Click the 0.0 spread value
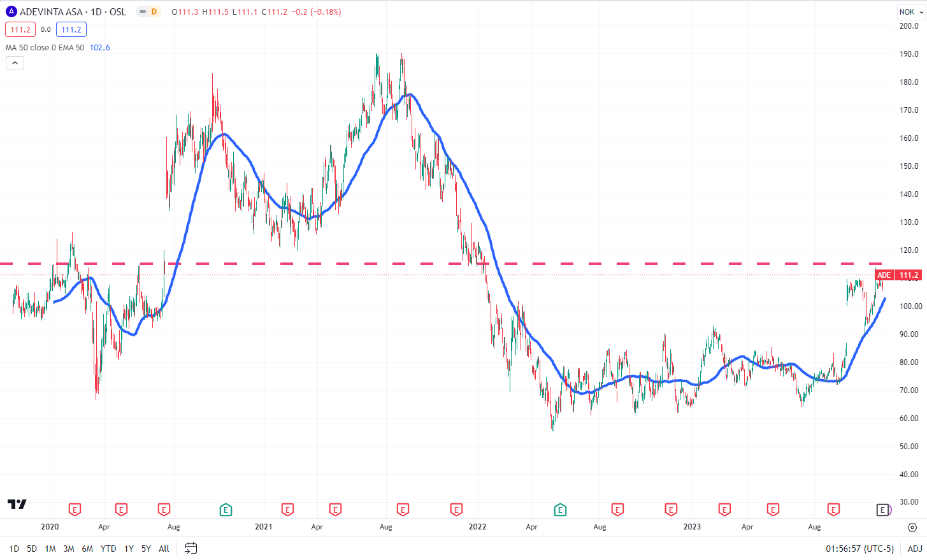The image size is (927, 560). (x=46, y=29)
